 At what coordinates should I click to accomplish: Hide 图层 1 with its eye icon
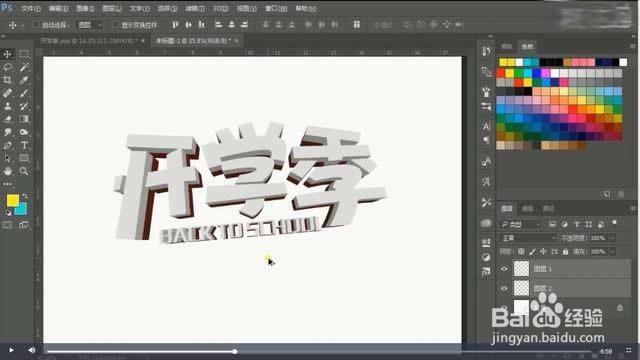tap(504, 269)
